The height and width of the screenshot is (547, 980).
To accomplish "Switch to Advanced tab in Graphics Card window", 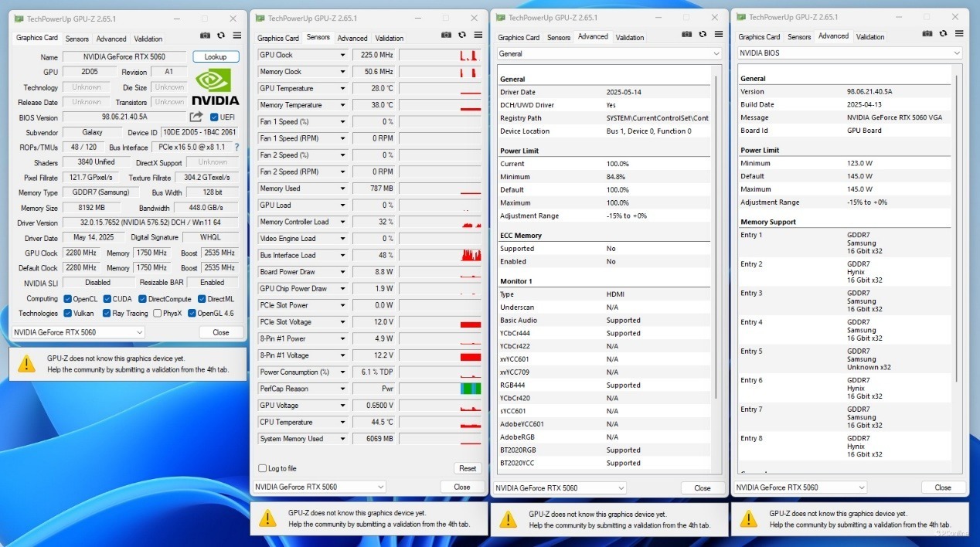I will (x=111, y=39).
